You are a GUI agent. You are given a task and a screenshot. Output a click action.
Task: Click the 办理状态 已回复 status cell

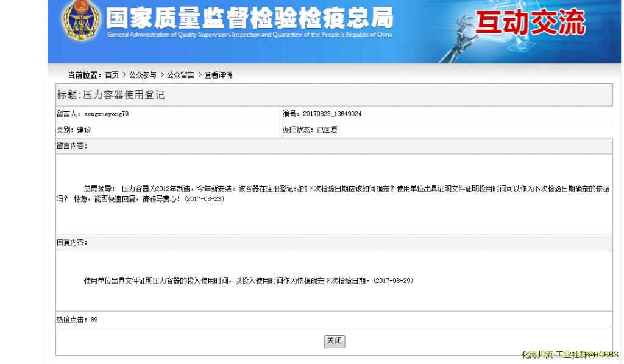click(310, 130)
